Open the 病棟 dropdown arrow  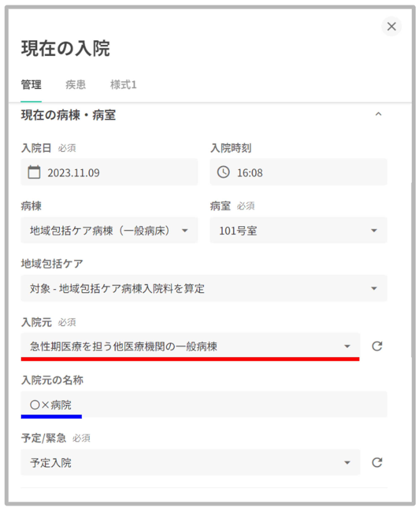coord(185,231)
